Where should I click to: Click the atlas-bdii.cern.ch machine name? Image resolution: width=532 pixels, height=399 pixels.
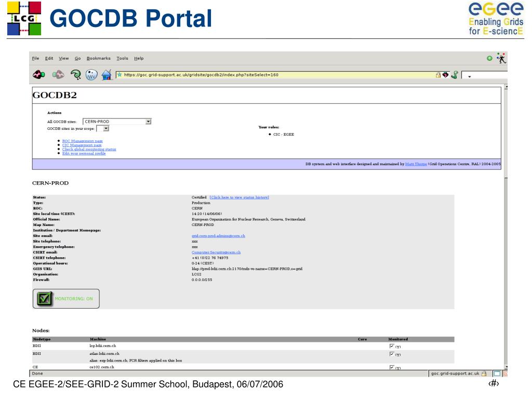point(104,353)
